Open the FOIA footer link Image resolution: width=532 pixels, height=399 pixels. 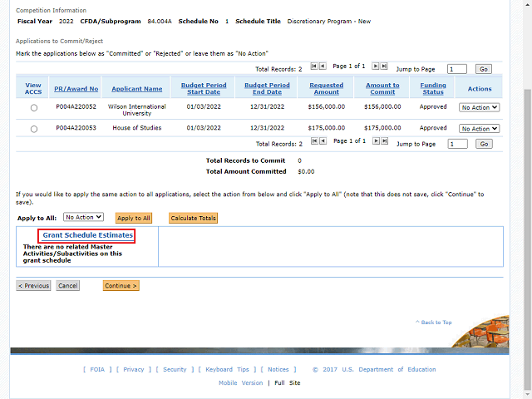point(97,369)
